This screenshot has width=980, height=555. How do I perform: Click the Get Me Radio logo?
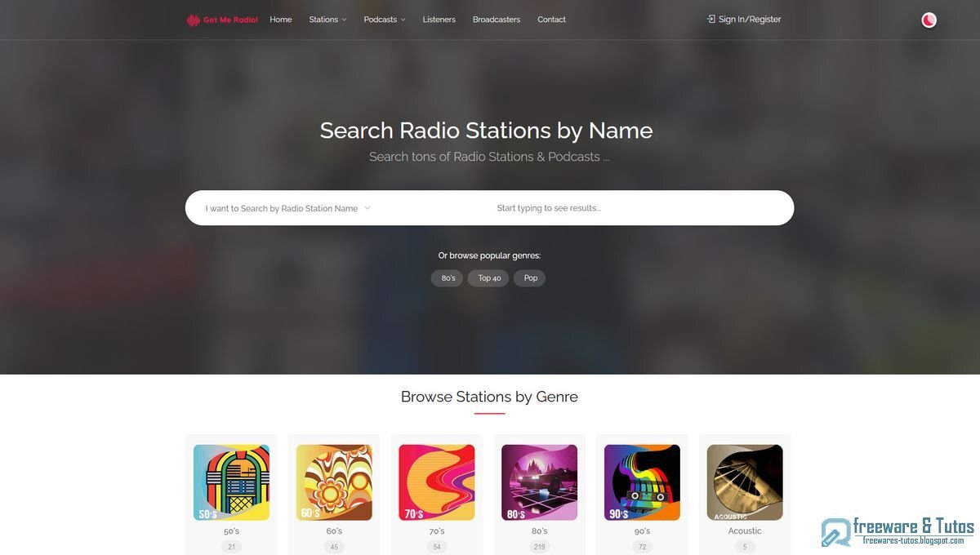222,20
